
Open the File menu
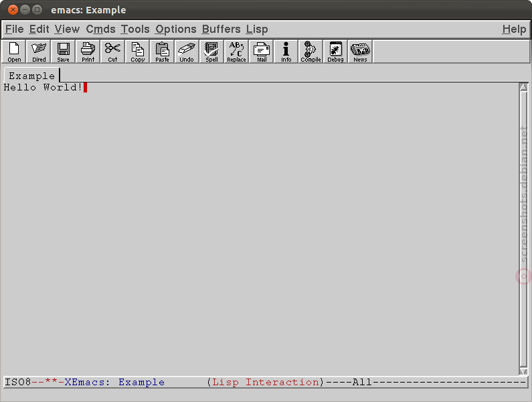(15, 29)
